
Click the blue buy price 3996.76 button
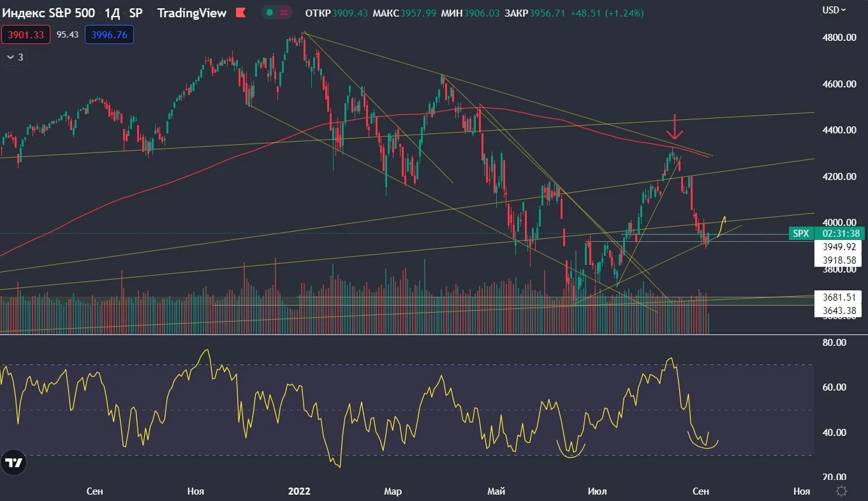pyautogui.click(x=108, y=34)
